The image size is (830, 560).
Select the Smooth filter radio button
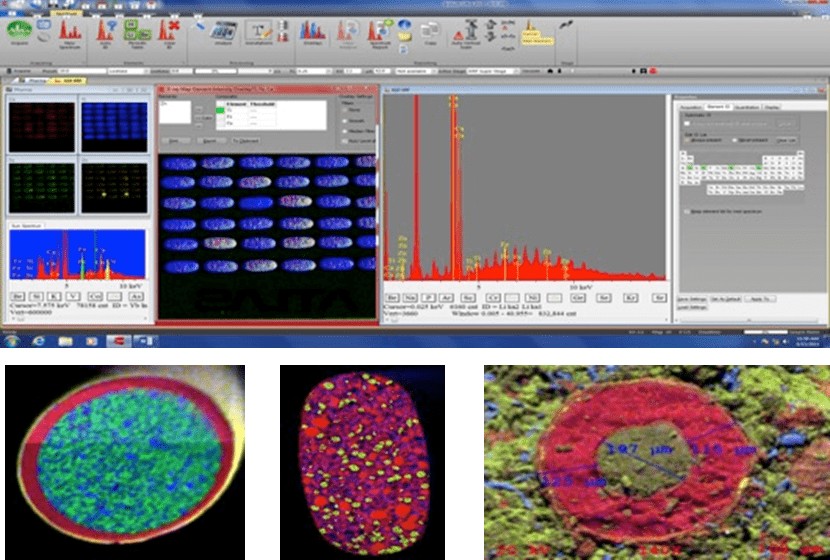click(x=343, y=121)
